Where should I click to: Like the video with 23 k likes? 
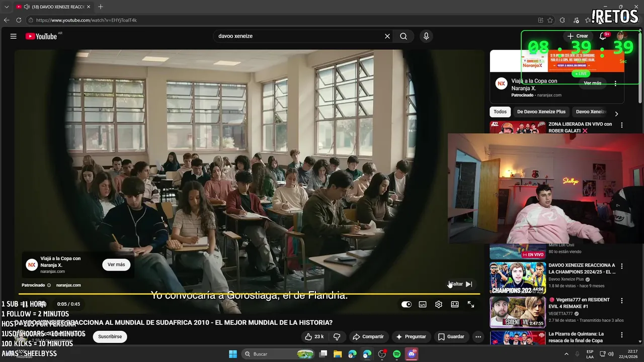pos(314,336)
